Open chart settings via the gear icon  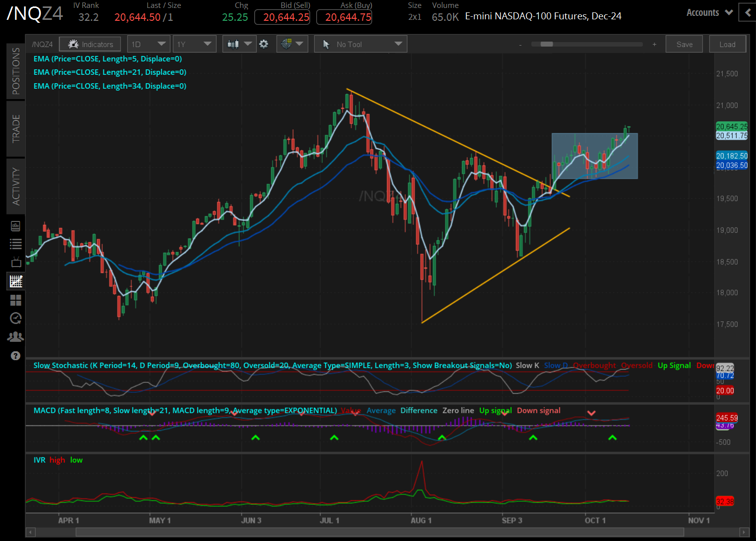pyautogui.click(x=264, y=44)
